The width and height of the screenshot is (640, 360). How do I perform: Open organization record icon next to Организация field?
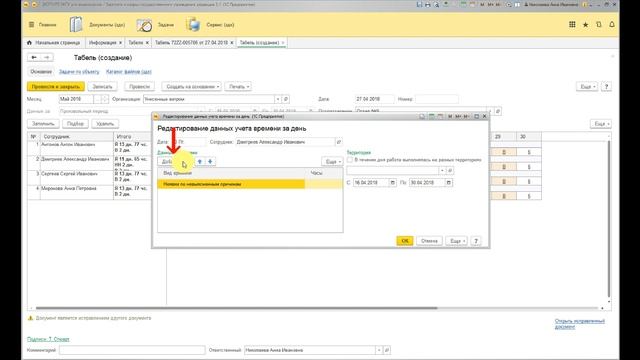click(286, 99)
